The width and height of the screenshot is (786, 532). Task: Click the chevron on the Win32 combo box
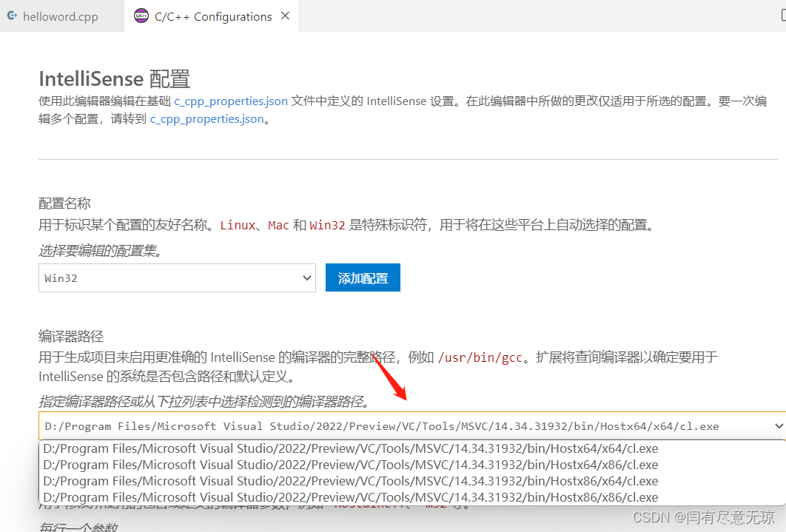pyautogui.click(x=306, y=277)
